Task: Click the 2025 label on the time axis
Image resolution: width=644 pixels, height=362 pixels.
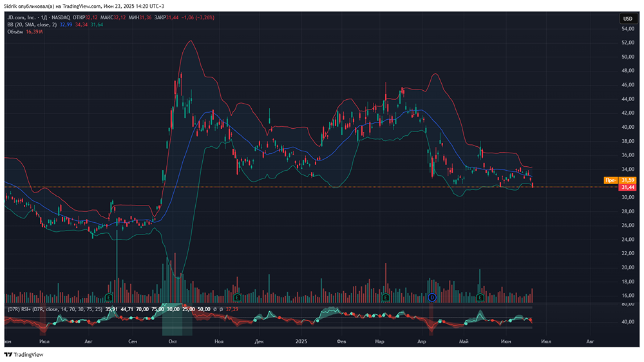Action: [x=301, y=341]
